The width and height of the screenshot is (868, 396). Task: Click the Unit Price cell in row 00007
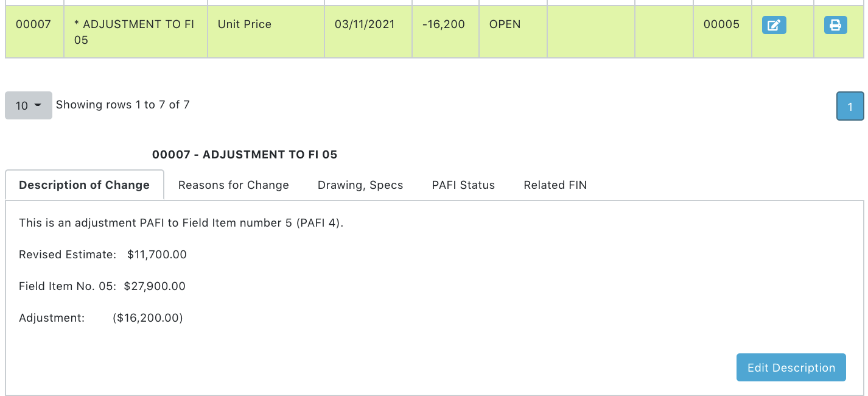tap(245, 24)
